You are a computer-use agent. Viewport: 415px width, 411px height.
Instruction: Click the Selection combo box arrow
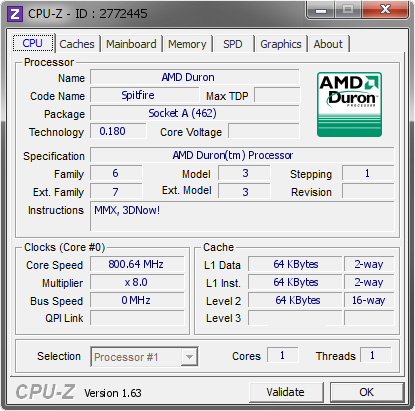click(189, 357)
